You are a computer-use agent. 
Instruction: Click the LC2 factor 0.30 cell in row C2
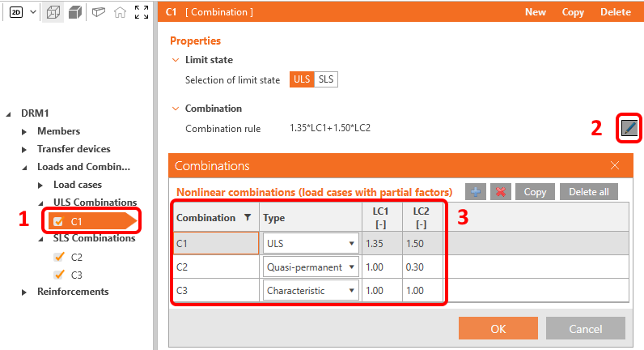[x=423, y=267]
